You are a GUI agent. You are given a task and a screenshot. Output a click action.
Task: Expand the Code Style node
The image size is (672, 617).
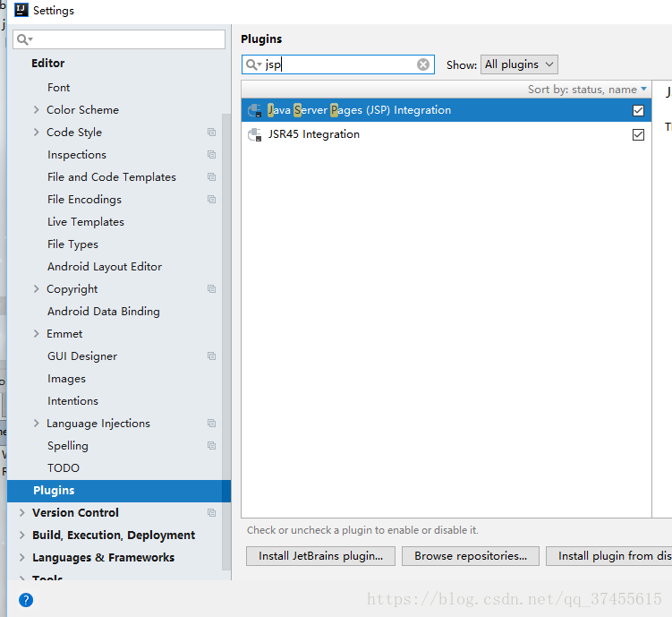click(37, 132)
